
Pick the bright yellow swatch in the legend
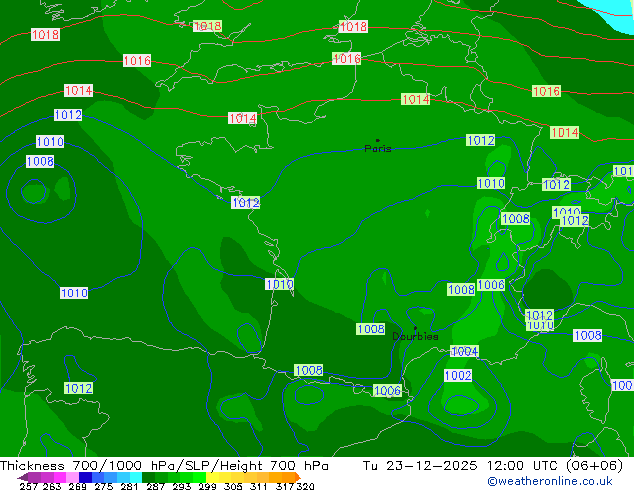tap(212, 477)
